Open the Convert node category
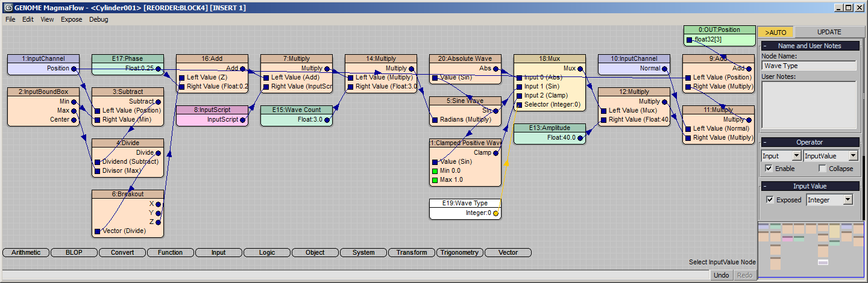This screenshot has height=283, width=868. point(122,252)
